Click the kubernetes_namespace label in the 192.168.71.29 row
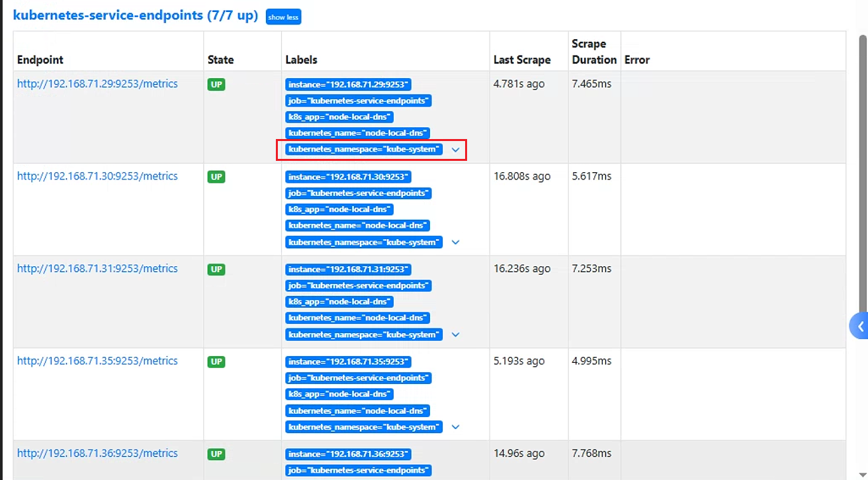This screenshot has height=480, width=868. tap(364, 150)
